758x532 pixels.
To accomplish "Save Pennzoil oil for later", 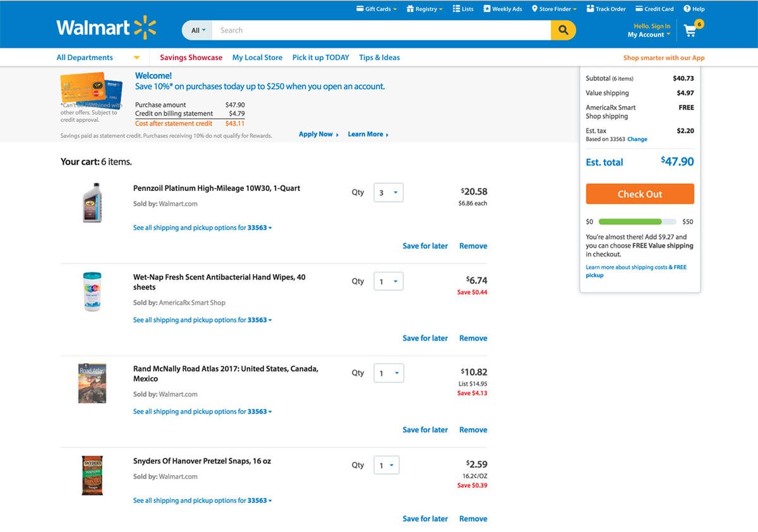I will point(425,246).
